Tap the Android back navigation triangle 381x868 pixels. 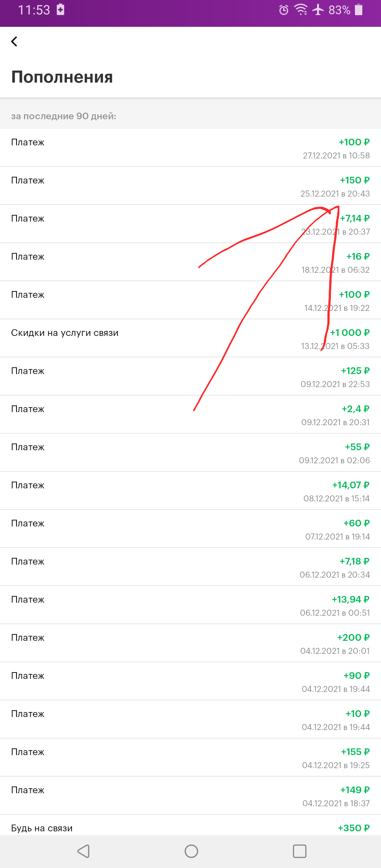click(84, 851)
